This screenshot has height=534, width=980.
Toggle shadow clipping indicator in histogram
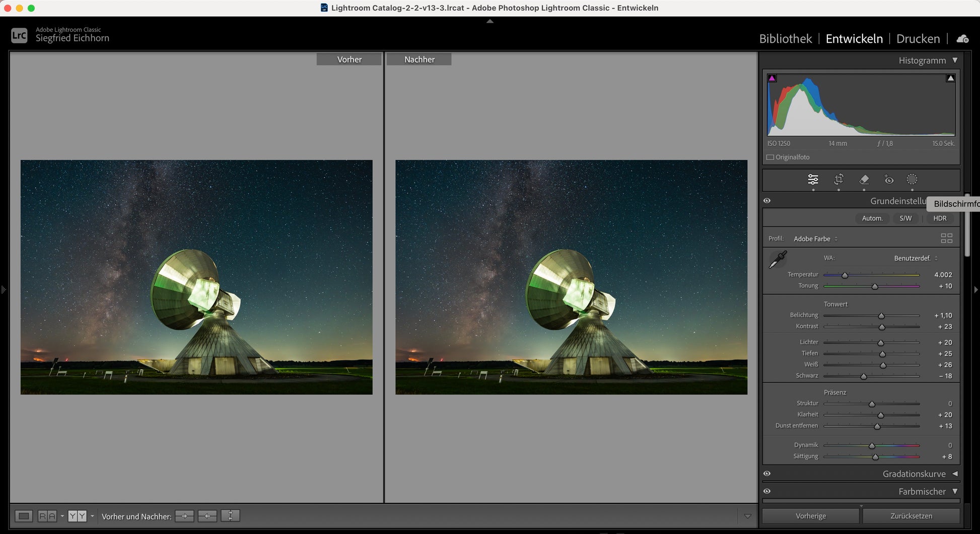coord(772,79)
